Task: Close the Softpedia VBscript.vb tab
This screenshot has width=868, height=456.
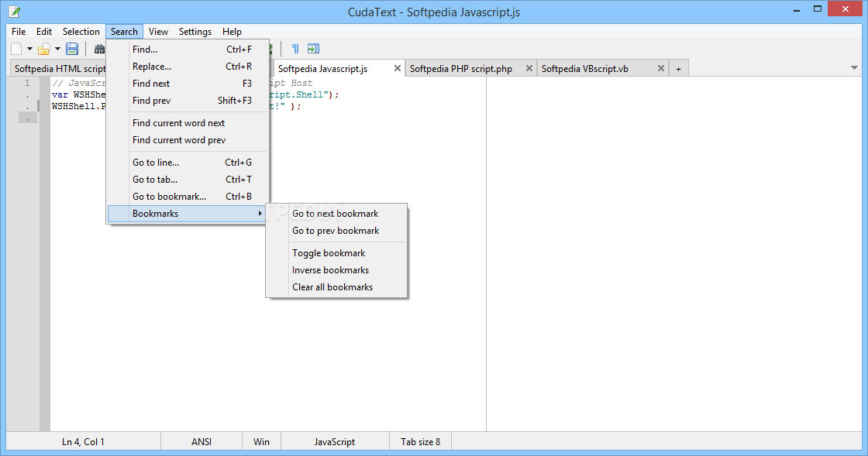Action: tap(661, 68)
